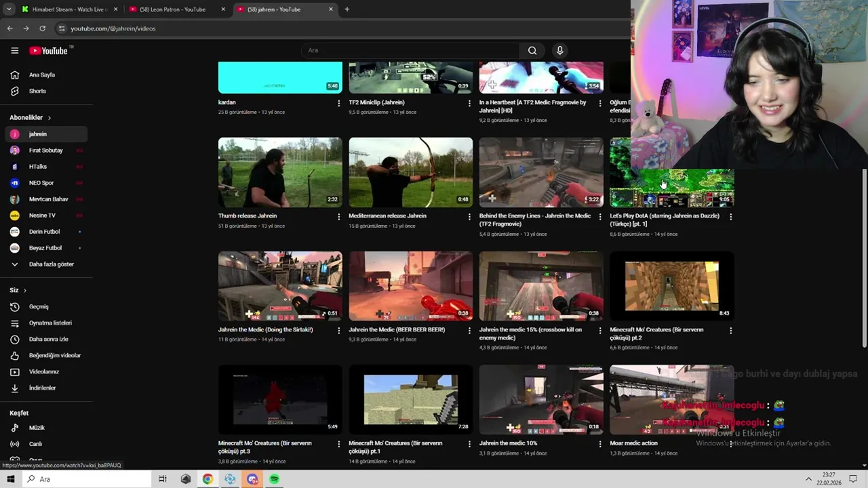Play Minecraft Mo' Creatures pt.1 thumbnail

(x=411, y=400)
